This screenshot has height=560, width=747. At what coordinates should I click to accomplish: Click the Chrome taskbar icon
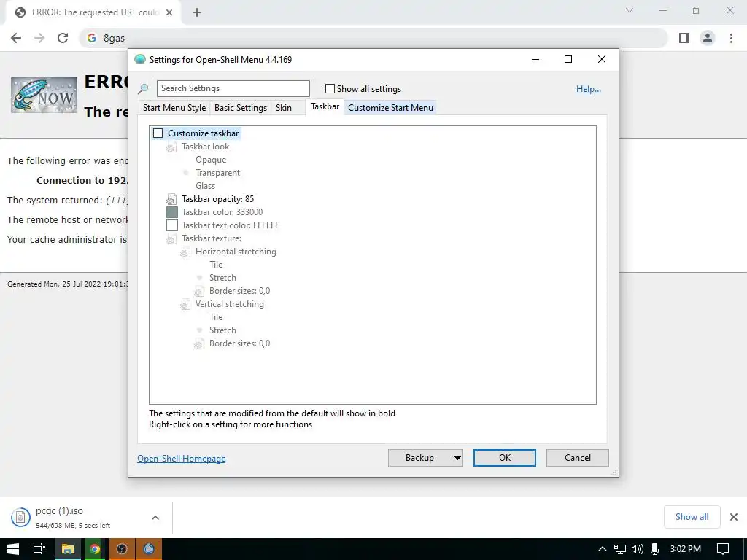[x=95, y=549]
